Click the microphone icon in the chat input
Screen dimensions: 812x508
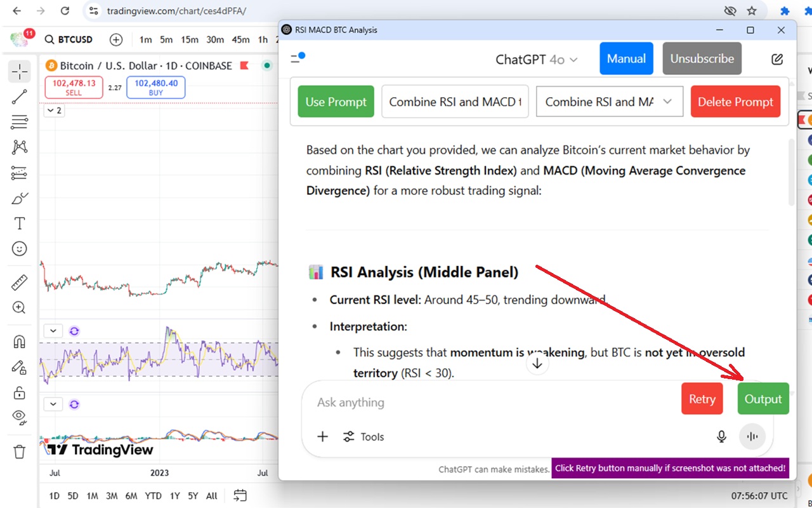[x=721, y=436]
